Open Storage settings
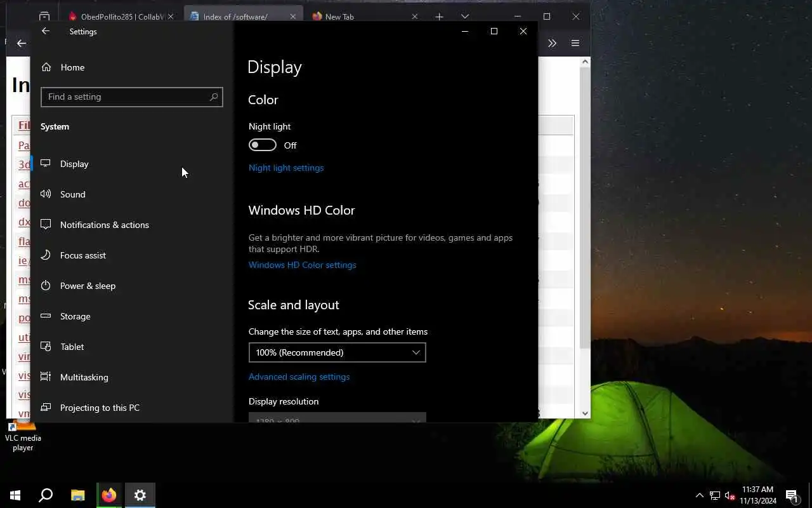The height and width of the screenshot is (508, 812). 131,316
